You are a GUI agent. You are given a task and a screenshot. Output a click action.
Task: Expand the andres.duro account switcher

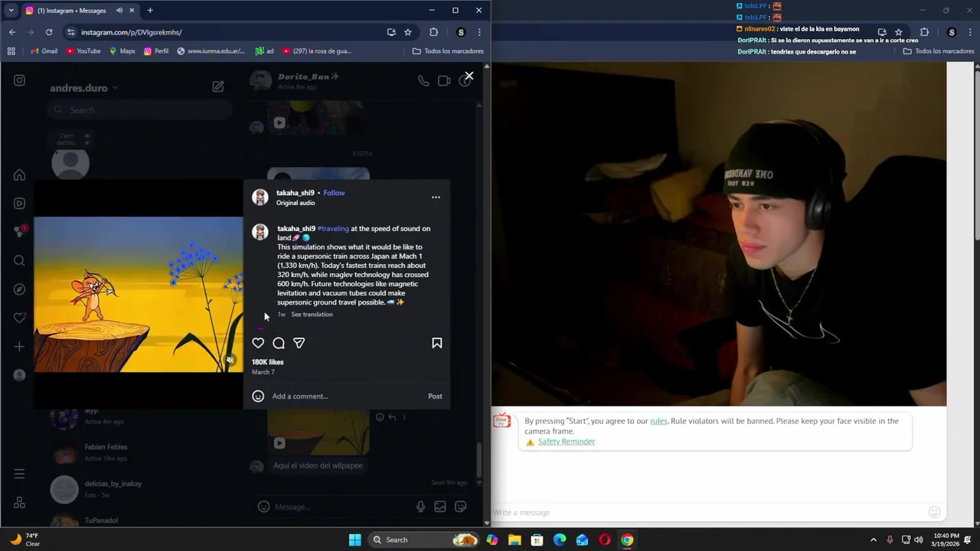point(83,88)
